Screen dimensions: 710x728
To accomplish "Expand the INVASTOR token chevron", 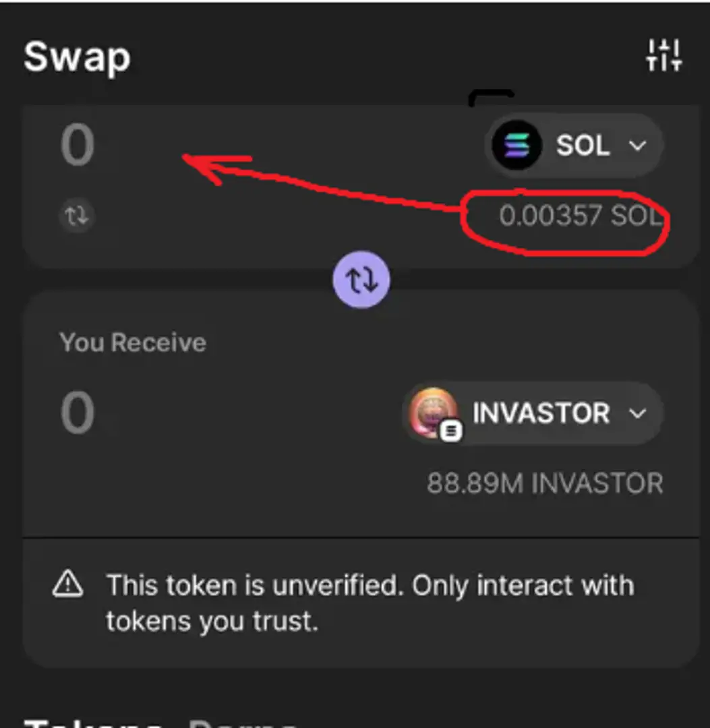I will point(637,413).
